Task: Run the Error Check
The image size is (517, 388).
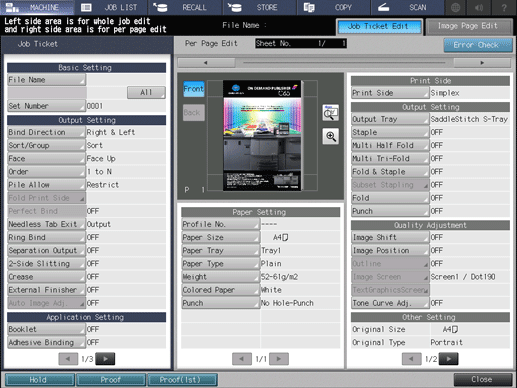Action: tap(478, 45)
